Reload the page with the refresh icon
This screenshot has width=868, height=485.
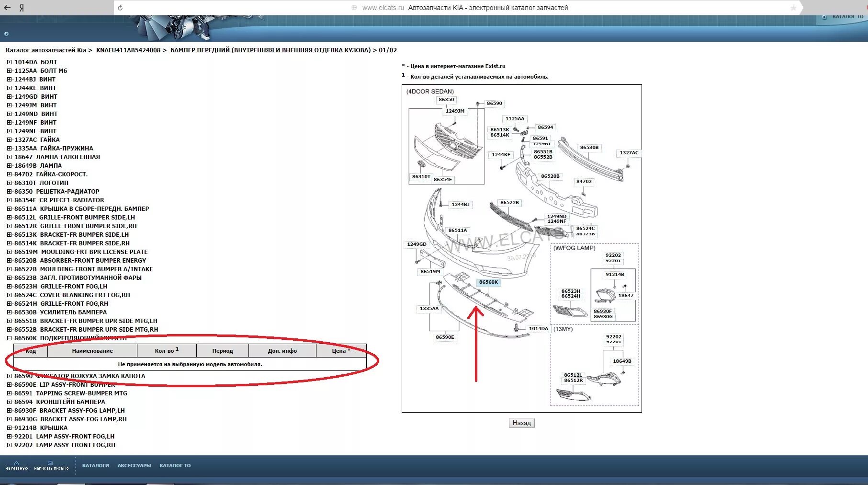coord(120,8)
